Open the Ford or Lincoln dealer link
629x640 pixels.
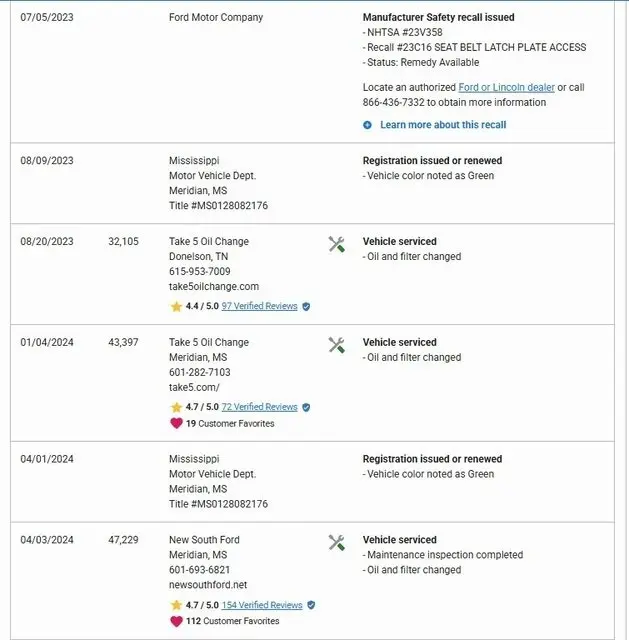[506, 87]
